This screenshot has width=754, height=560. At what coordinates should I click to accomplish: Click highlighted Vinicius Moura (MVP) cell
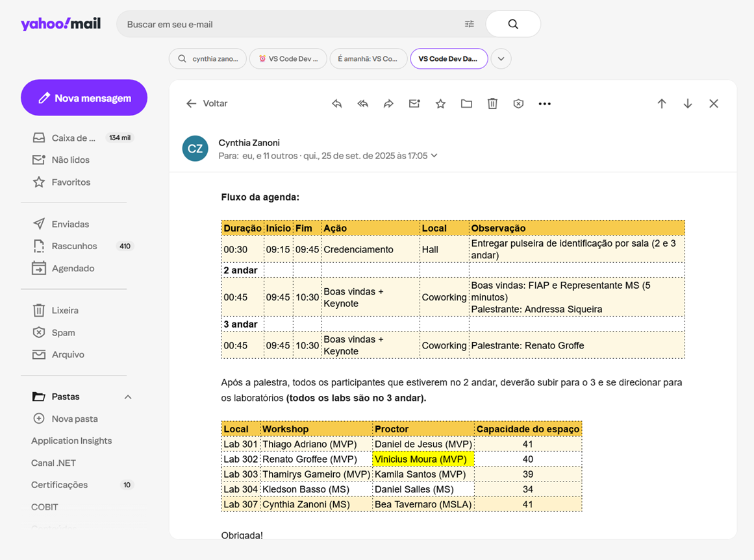pos(423,459)
